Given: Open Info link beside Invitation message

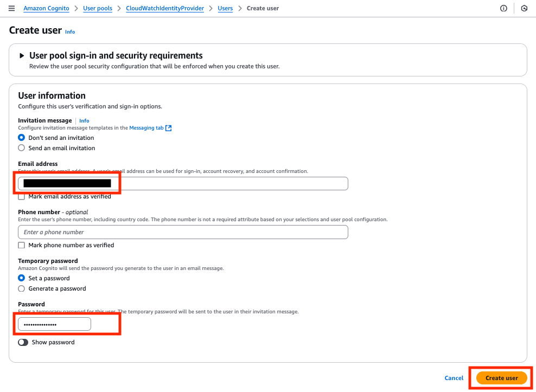Looking at the screenshot, I should click(x=84, y=121).
